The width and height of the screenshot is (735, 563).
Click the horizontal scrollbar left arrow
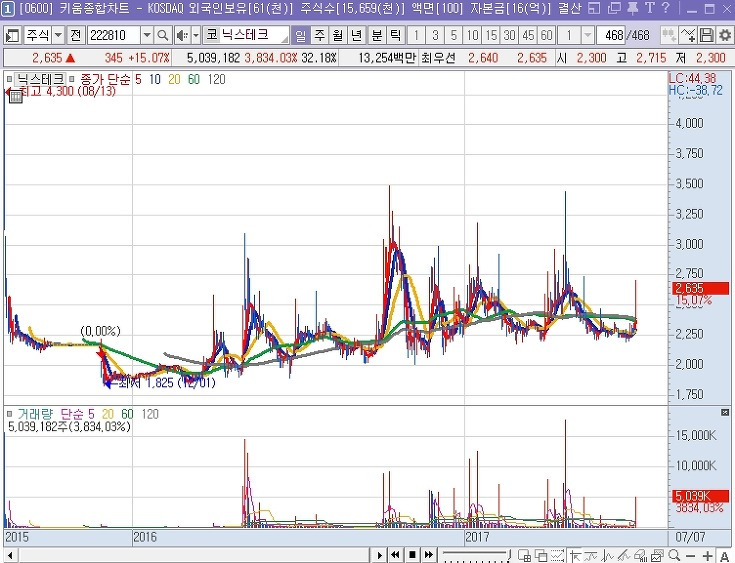point(9,556)
